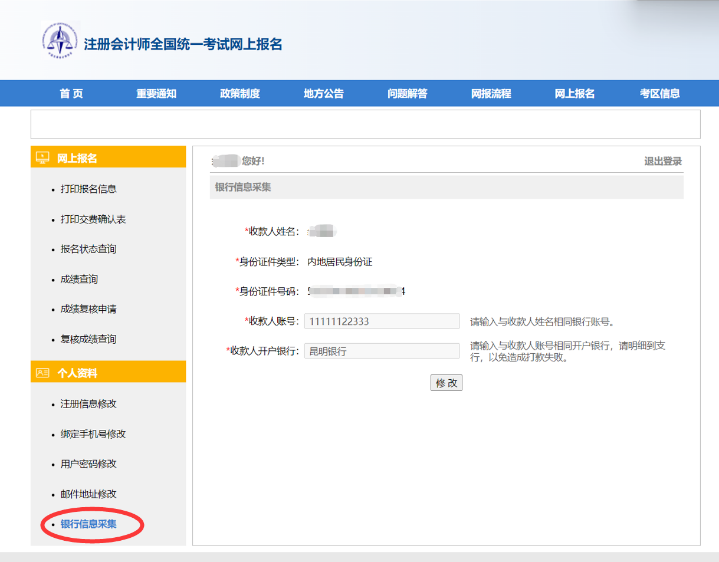Open 考区信息 navigation item
This screenshot has height=562, width=719.
tap(659, 94)
